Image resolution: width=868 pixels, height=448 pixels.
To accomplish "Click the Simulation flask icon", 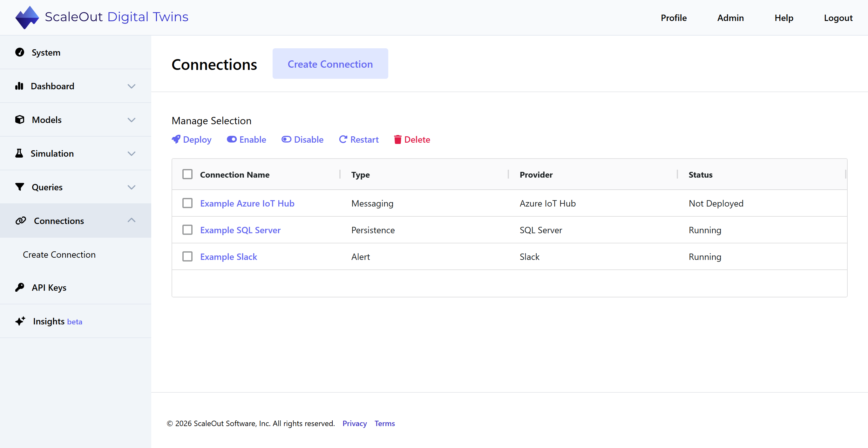I will [x=19, y=153].
